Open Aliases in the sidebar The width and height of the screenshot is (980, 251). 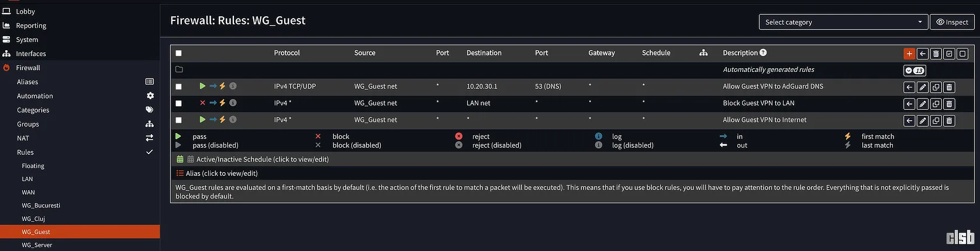coord(27,82)
